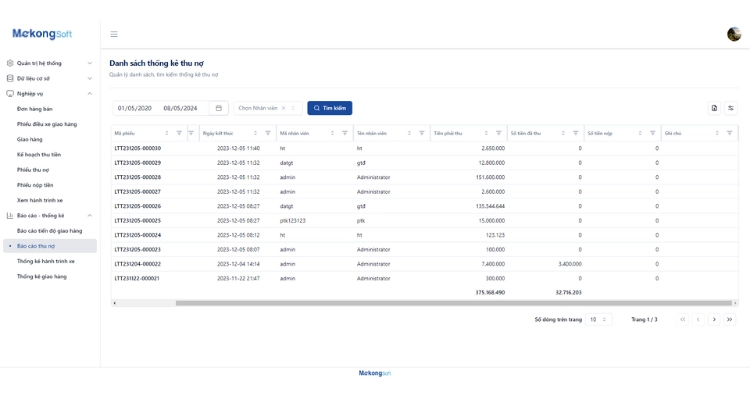Open record LTT231205-000030
This screenshot has width=750, height=400.
(138, 148)
